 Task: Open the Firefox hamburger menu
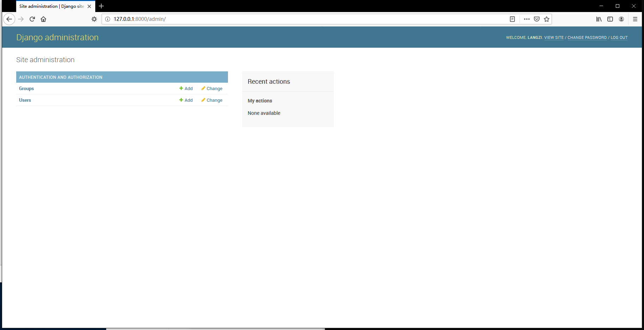coord(635,19)
